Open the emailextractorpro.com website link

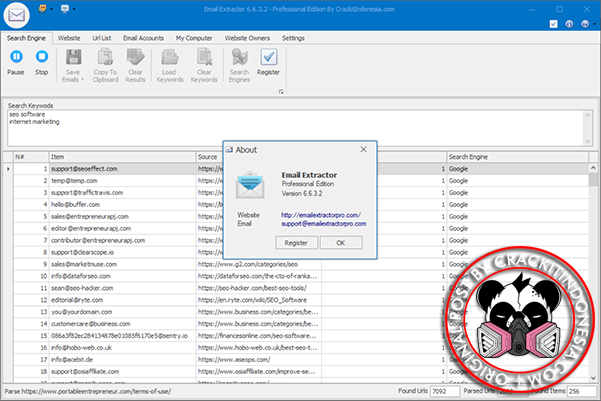point(321,215)
